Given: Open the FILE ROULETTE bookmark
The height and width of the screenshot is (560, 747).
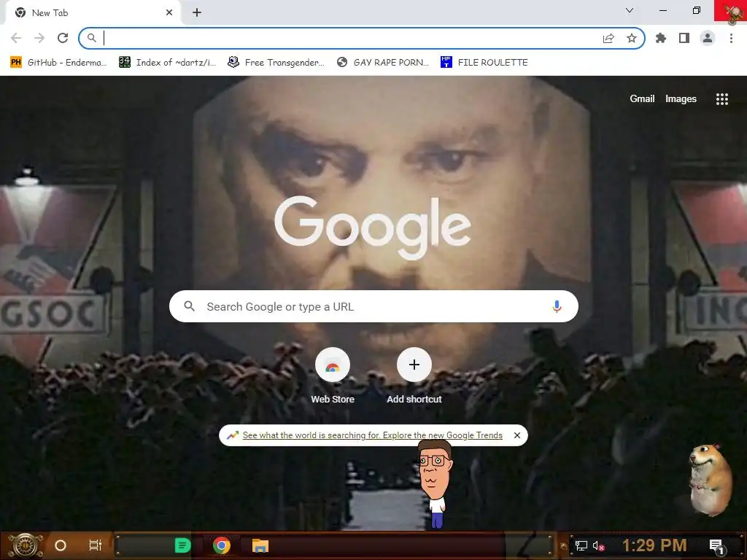Looking at the screenshot, I should tap(484, 63).
